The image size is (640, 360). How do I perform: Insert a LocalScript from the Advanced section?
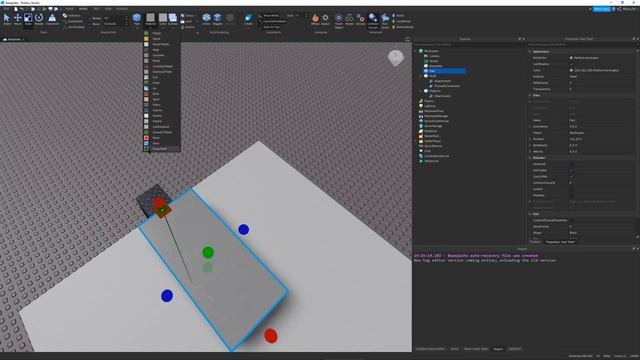[402, 21]
